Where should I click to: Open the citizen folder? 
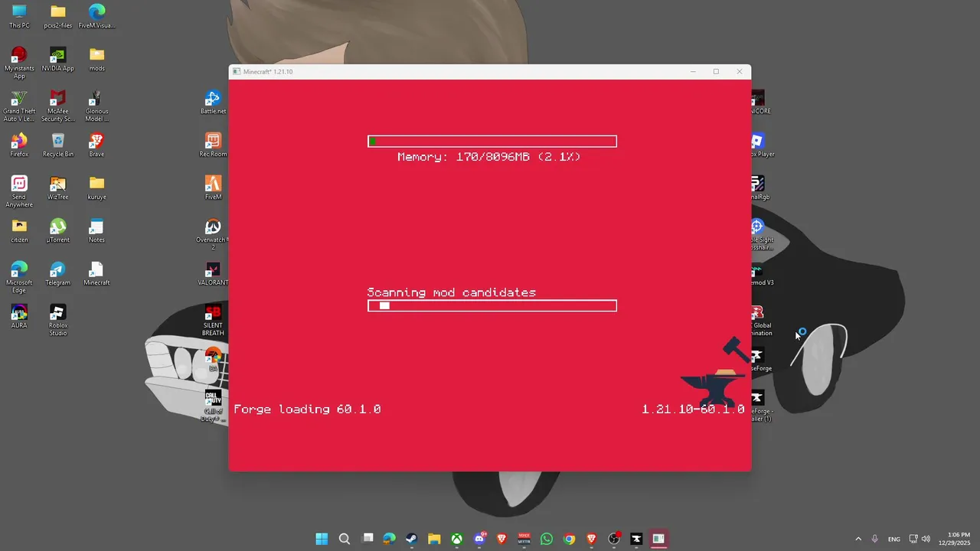(x=19, y=230)
